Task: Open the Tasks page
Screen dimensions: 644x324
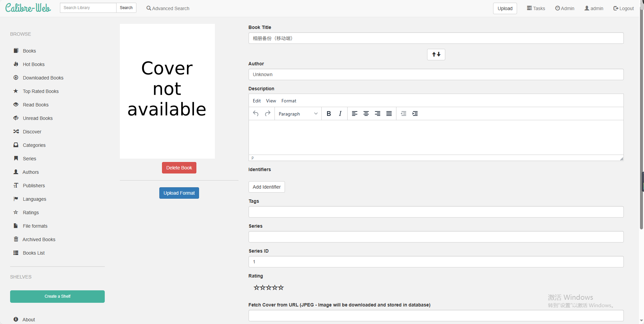Action: tap(536, 8)
